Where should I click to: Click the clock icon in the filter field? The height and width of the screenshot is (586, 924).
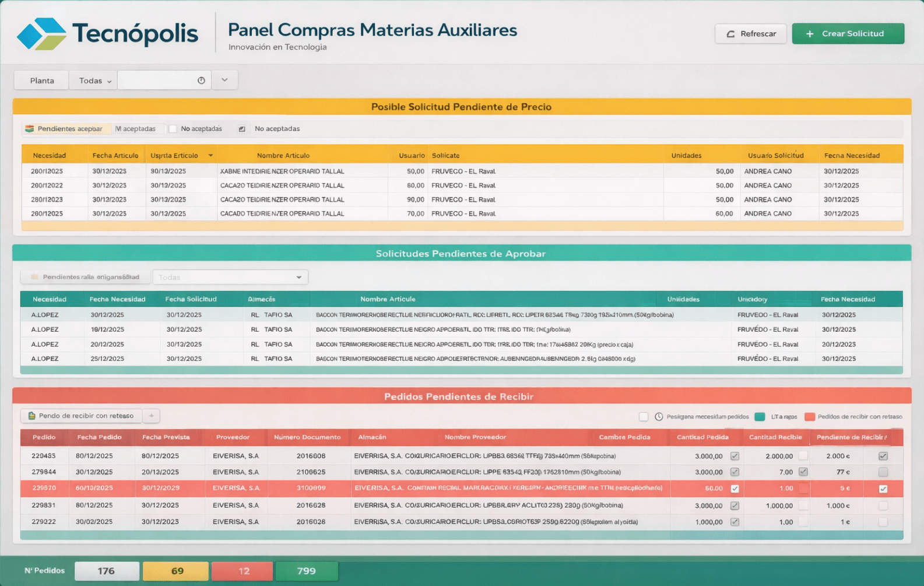pyautogui.click(x=201, y=80)
